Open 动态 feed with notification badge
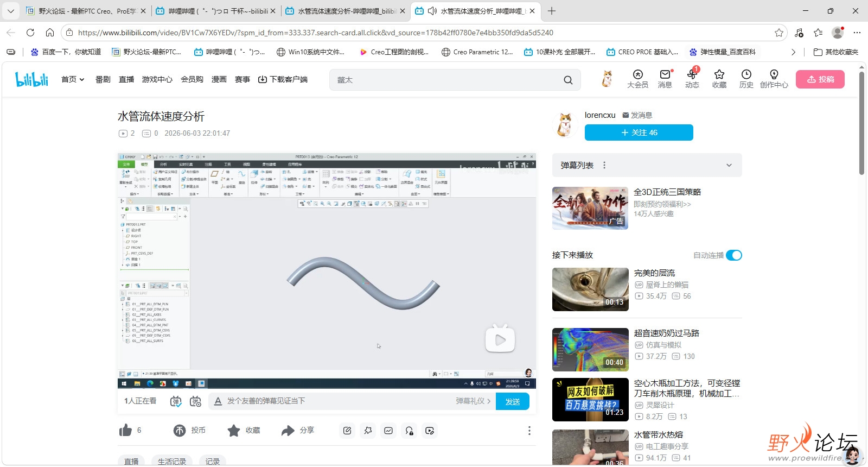 [692, 79]
